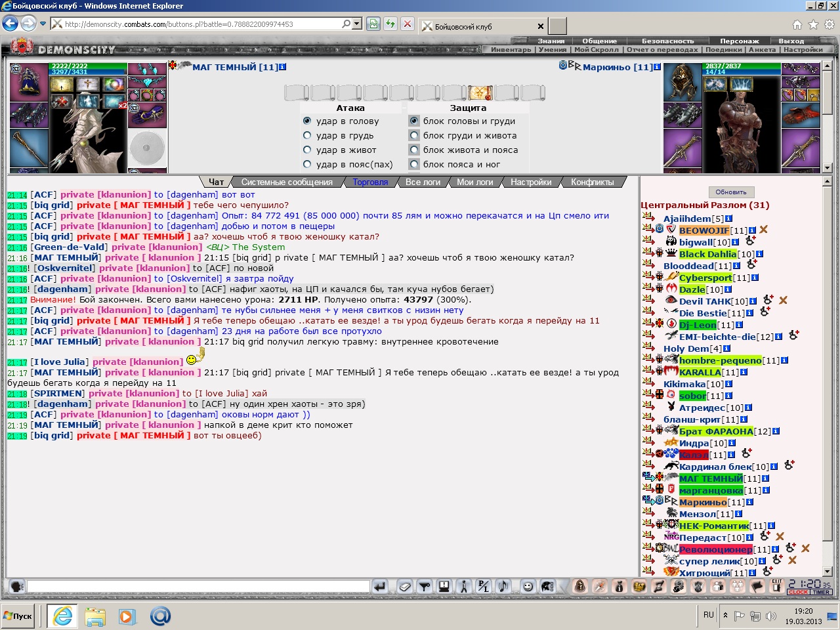Image resolution: width=840 pixels, height=630 pixels.
Task: Open the Безопасность menu
Action: point(667,41)
